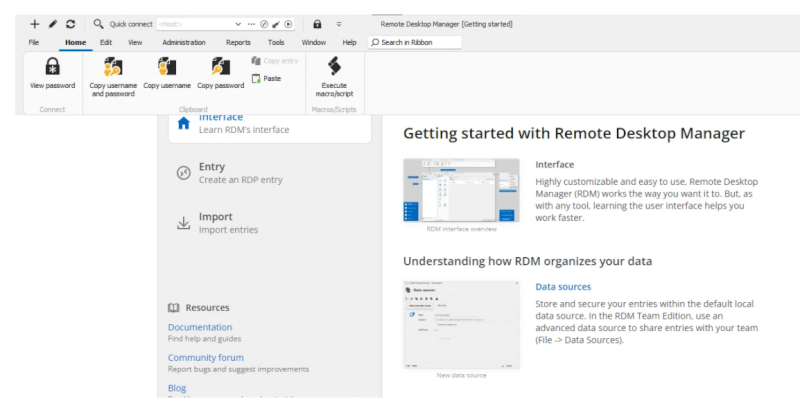This screenshot has height=408, width=800.
Task: Open the Documentation link
Action: 200,327
